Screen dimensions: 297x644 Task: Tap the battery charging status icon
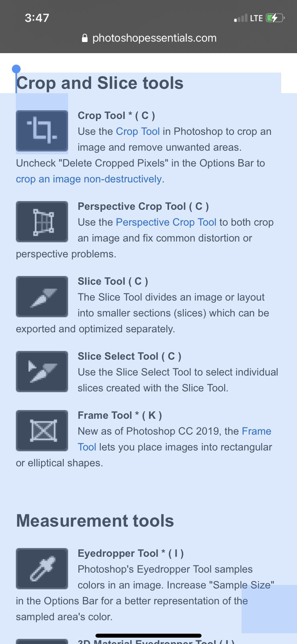click(x=275, y=18)
